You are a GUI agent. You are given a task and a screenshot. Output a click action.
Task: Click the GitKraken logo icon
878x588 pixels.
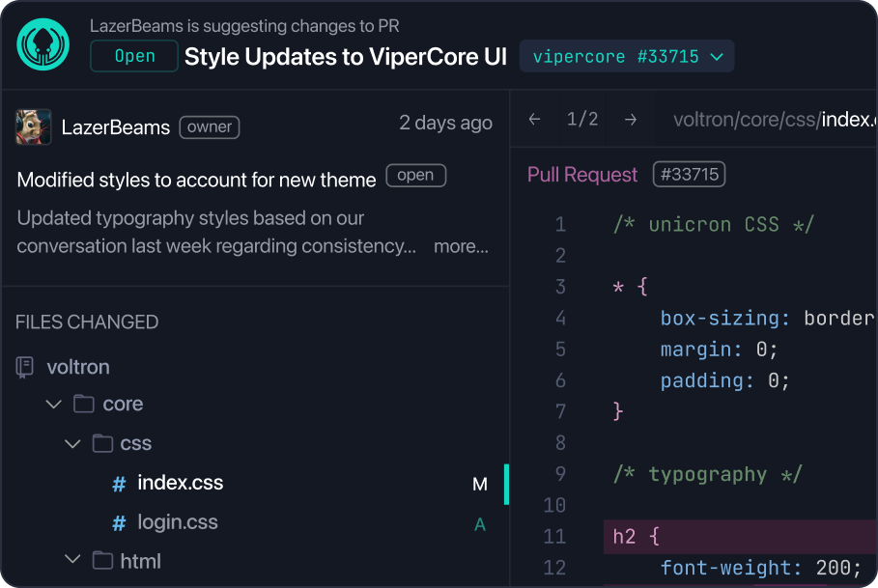43,44
